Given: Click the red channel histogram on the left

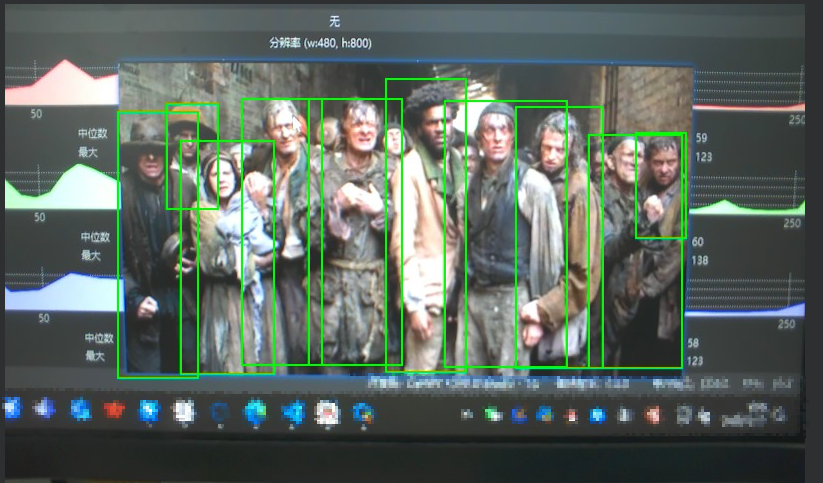Looking at the screenshot, I should pos(61,83).
